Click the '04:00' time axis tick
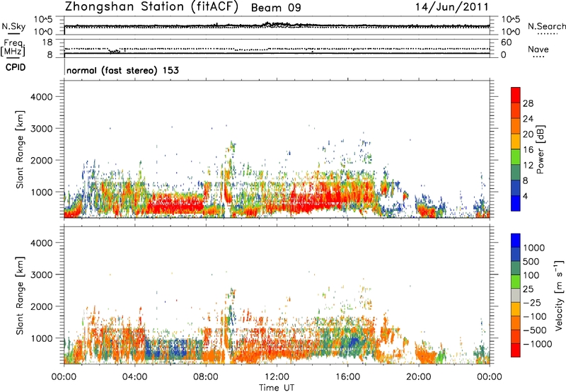Screen dimensions: 566x392 click(x=135, y=377)
